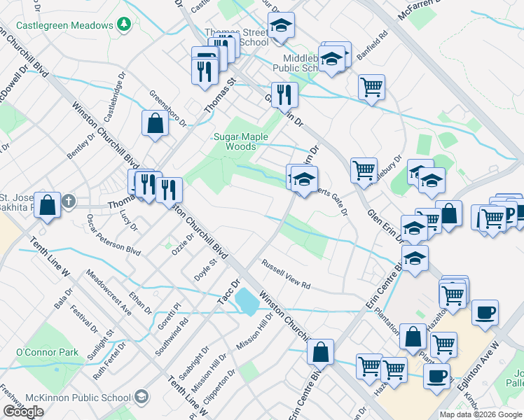Image resolution: width=524 pixels, height=420 pixels.
Task: Click the Google logo
Action: coord(24,412)
